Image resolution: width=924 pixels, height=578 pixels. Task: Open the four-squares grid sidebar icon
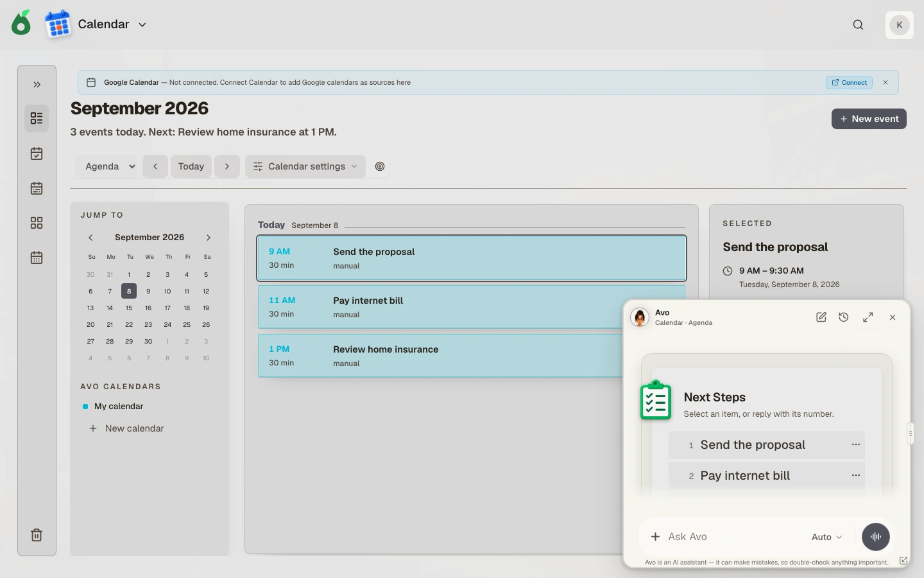click(x=37, y=223)
